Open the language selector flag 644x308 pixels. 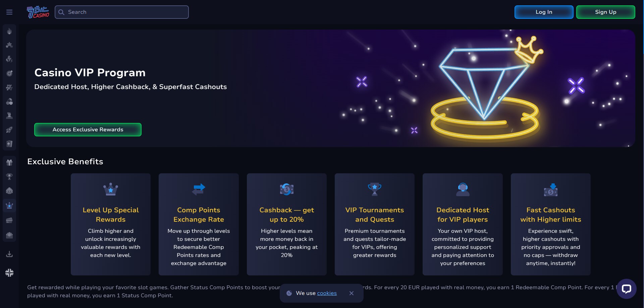(9, 273)
